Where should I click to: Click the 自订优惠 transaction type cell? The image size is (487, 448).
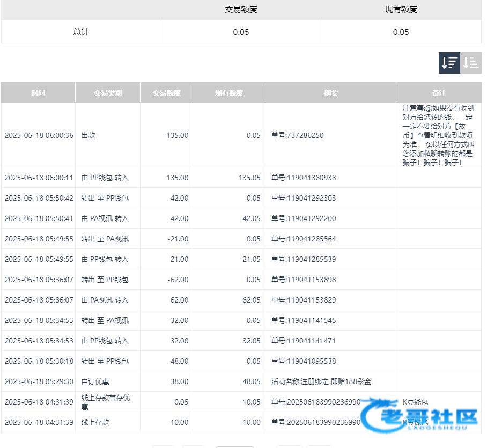click(95, 381)
